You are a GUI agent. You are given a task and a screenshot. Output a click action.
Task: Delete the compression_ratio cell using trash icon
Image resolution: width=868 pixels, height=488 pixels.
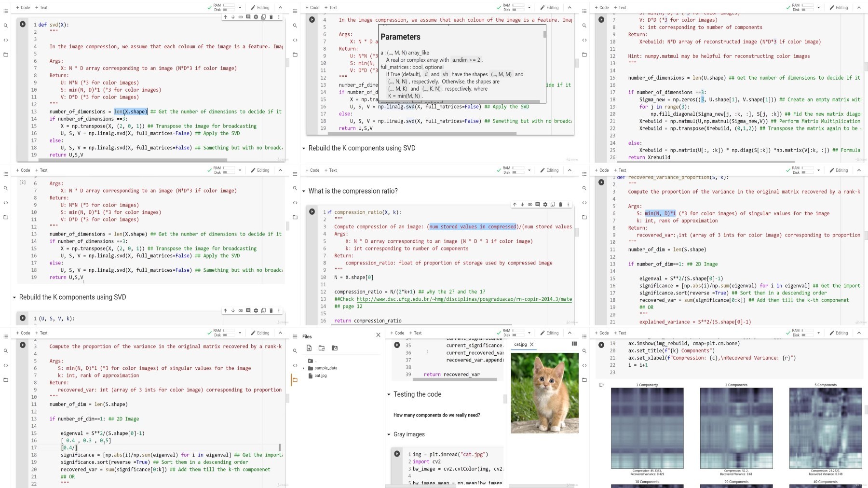point(560,205)
